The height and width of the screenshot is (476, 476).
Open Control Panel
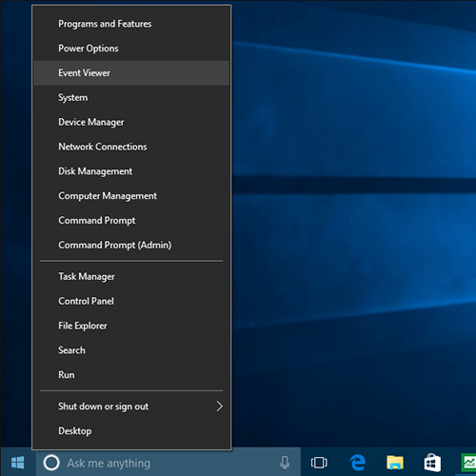[131, 301]
